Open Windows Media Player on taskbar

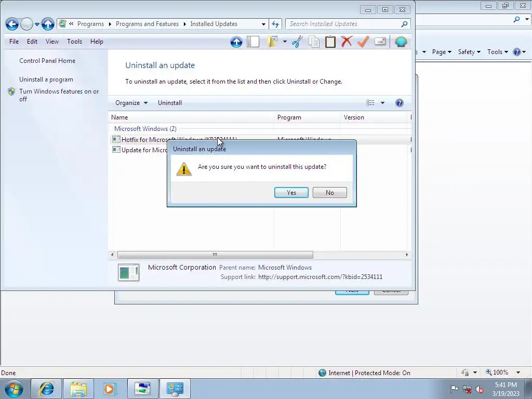(110, 389)
